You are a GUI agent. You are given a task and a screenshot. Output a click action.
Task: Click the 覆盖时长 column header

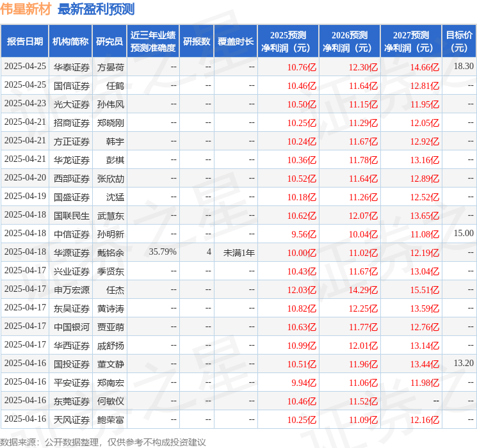(x=236, y=42)
